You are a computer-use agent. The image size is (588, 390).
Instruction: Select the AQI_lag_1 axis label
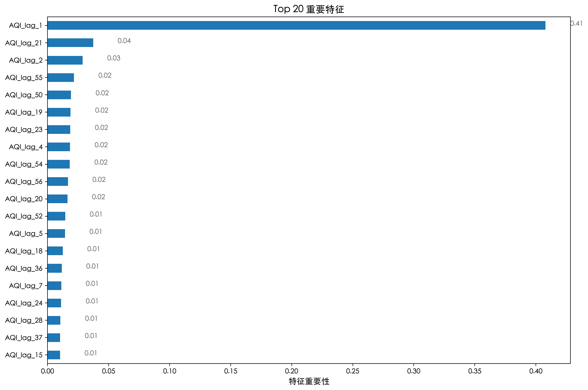(25, 25)
